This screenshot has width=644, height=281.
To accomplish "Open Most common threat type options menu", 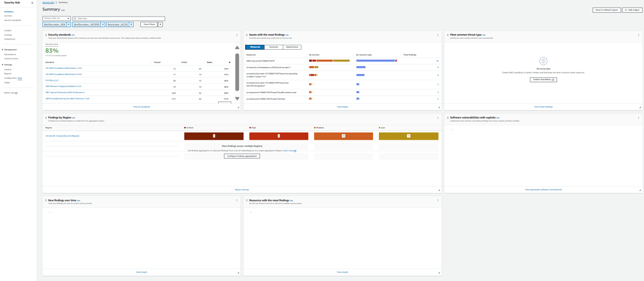I will tap(638, 35).
